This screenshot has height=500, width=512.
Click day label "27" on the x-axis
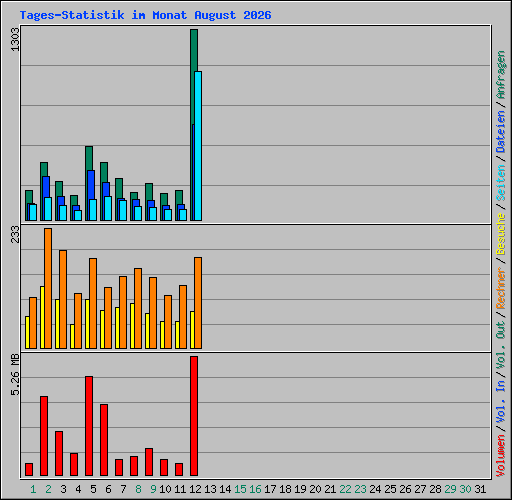point(420,489)
